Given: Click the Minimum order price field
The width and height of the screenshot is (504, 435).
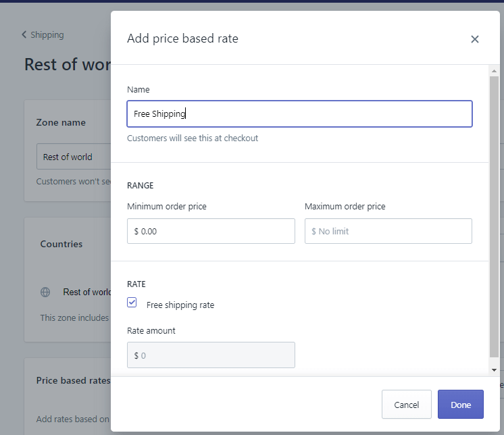Looking at the screenshot, I should 211,231.
